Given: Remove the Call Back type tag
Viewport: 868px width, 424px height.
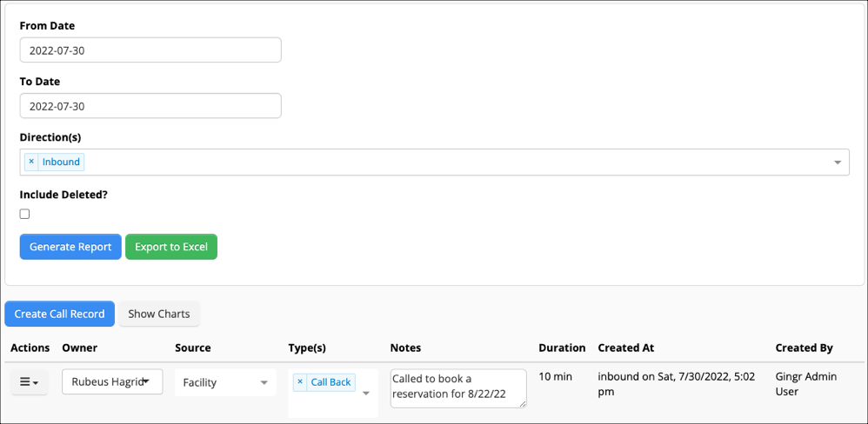Looking at the screenshot, I should [300, 382].
